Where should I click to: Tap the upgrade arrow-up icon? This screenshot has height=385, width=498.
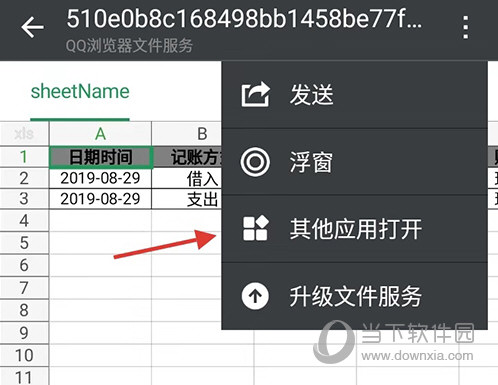tap(255, 296)
